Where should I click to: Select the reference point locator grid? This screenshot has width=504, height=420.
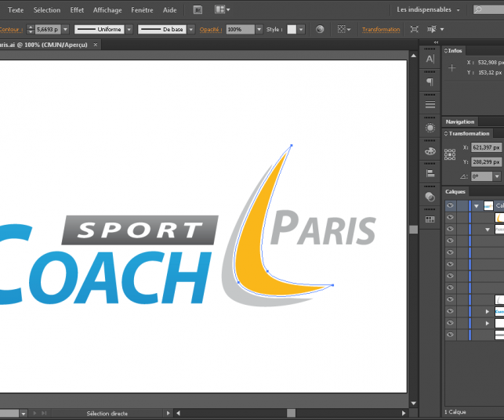tap(450, 154)
